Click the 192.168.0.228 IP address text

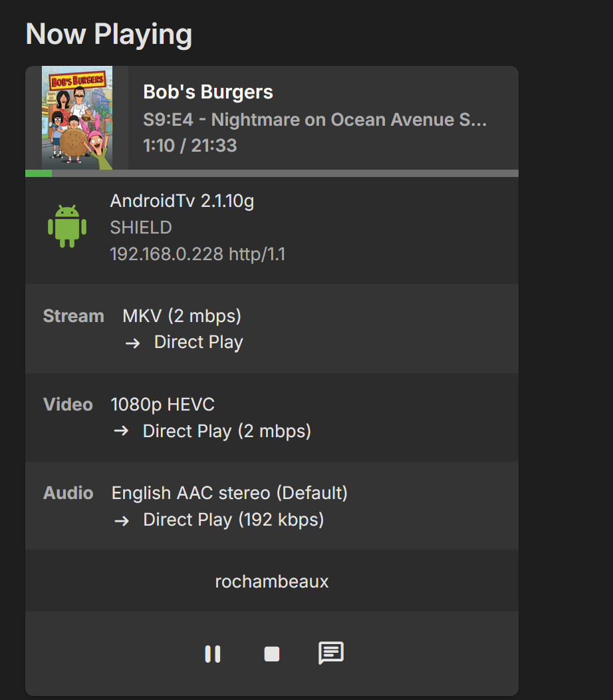(x=166, y=254)
